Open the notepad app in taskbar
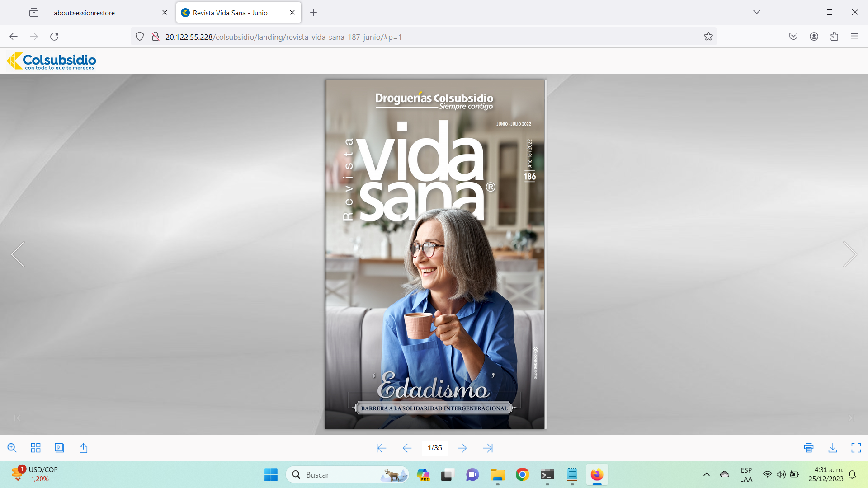The width and height of the screenshot is (868, 488). [x=572, y=475]
